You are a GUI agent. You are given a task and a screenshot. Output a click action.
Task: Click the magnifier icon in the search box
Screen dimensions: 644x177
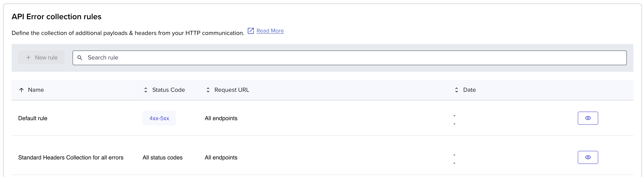tap(80, 58)
